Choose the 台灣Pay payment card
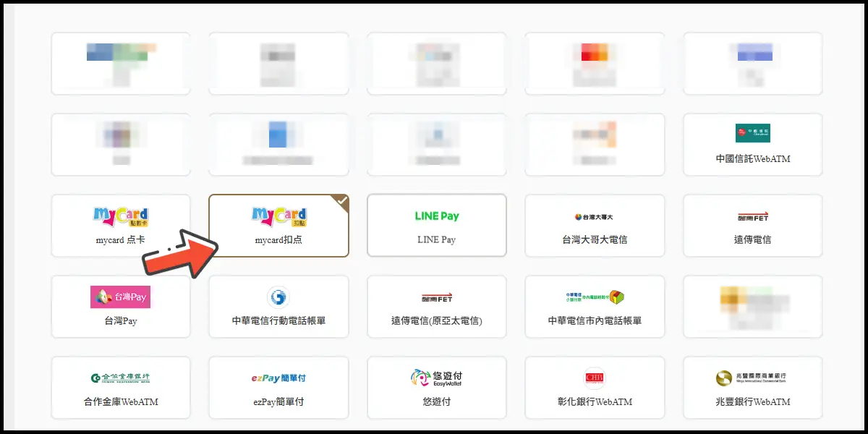Screen dimensions: 868x434 (121, 307)
